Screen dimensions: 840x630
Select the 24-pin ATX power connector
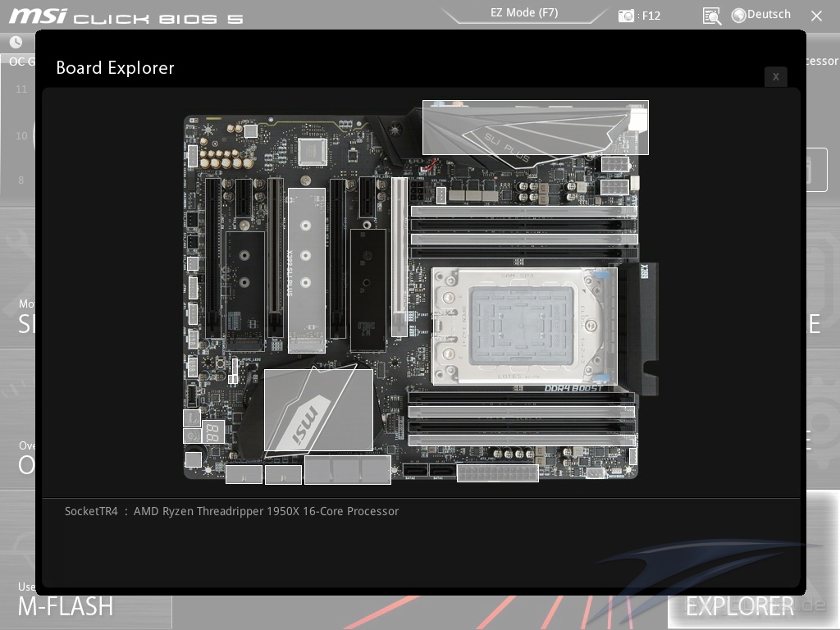(x=497, y=473)
